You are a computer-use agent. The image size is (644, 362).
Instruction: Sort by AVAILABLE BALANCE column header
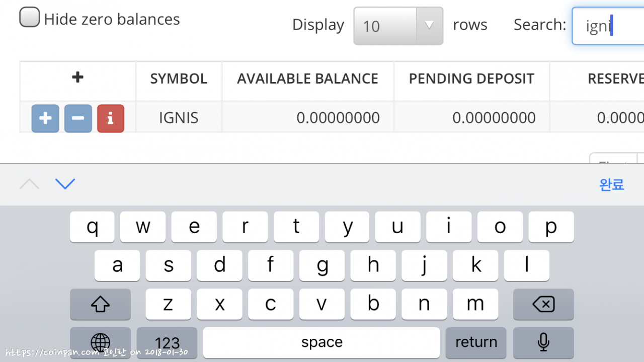click(307, 79)
